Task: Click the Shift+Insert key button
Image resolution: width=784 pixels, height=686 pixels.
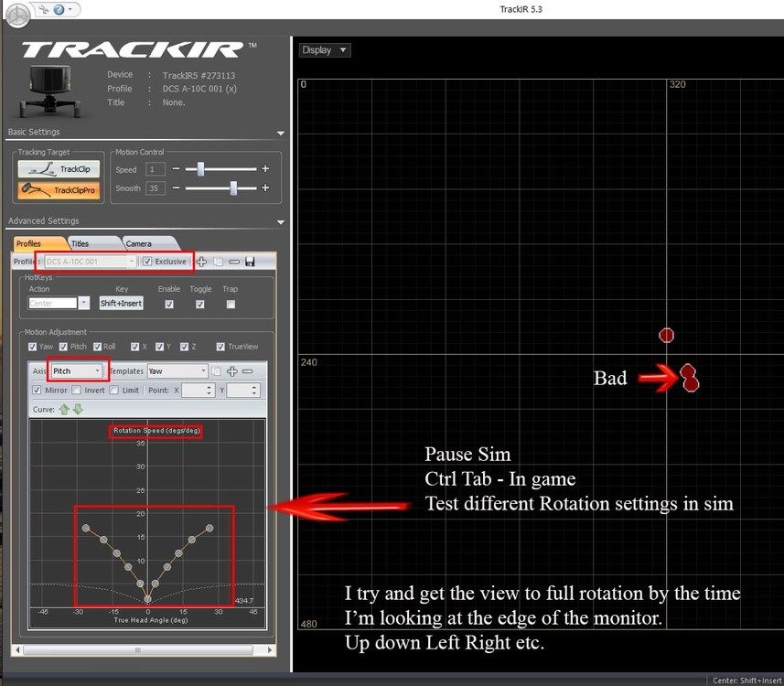Action: coord(121,303)
